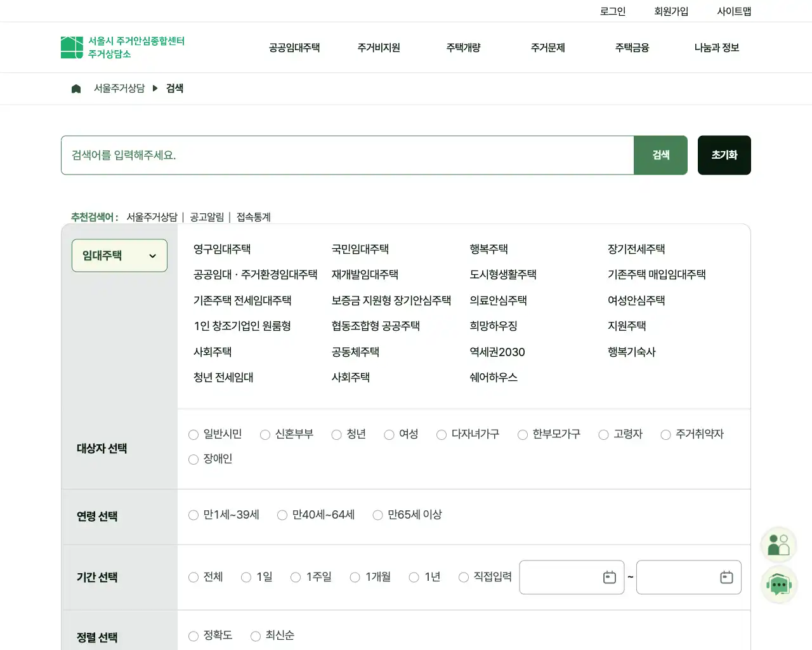Open the 주택금융 menu
The width and height of the screenshot is (812, 650).
[631, 47]
